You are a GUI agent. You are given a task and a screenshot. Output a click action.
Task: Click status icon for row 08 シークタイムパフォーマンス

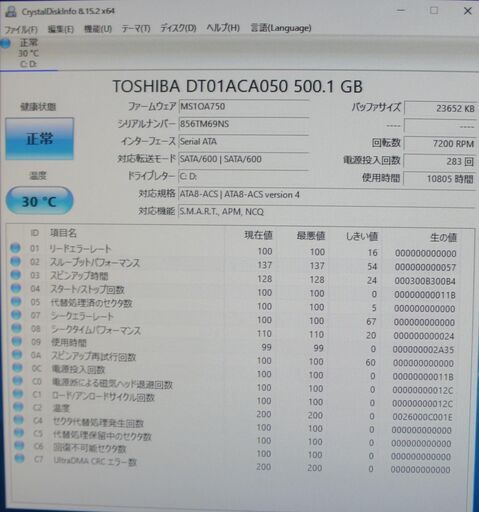tap(17, 328)
